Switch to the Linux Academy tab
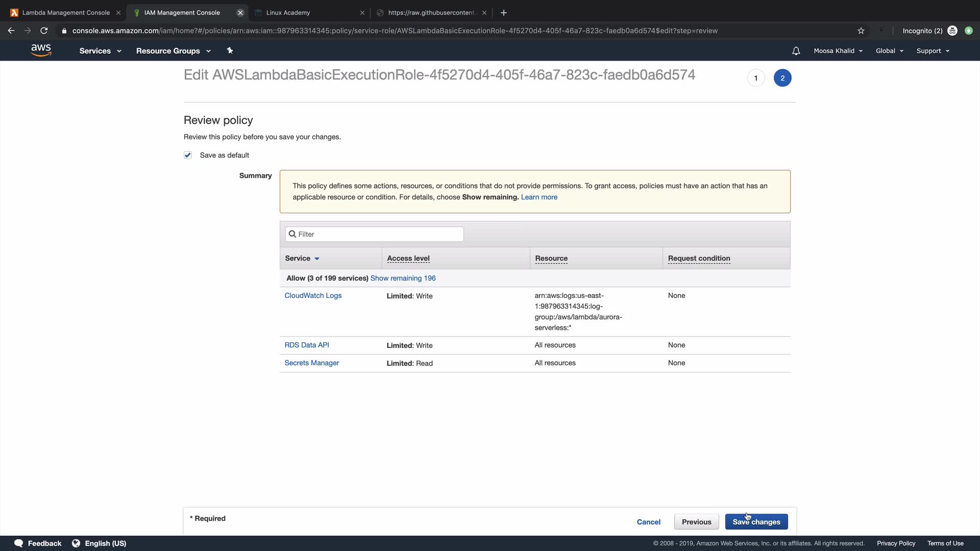 click(x=288, y=13)
